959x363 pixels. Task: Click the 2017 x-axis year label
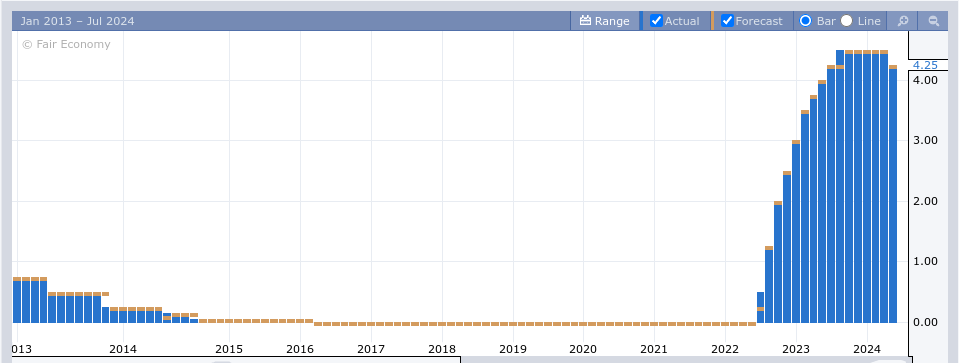(371, 349)
